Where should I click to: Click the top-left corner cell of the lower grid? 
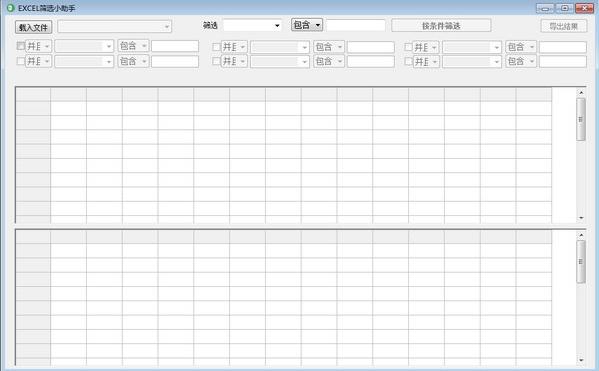(33, 237)
